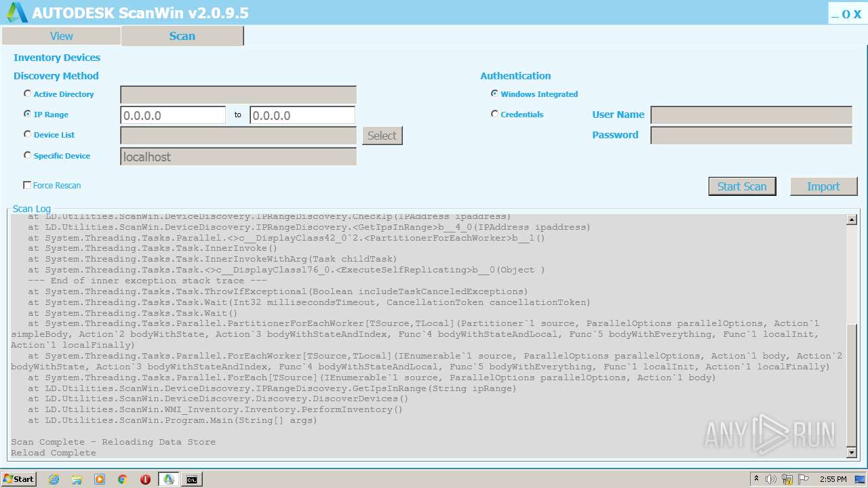This screenshot has height=488, width=868.
Task: Switch to the command prompt taskbar item
Action: point(192,479)
